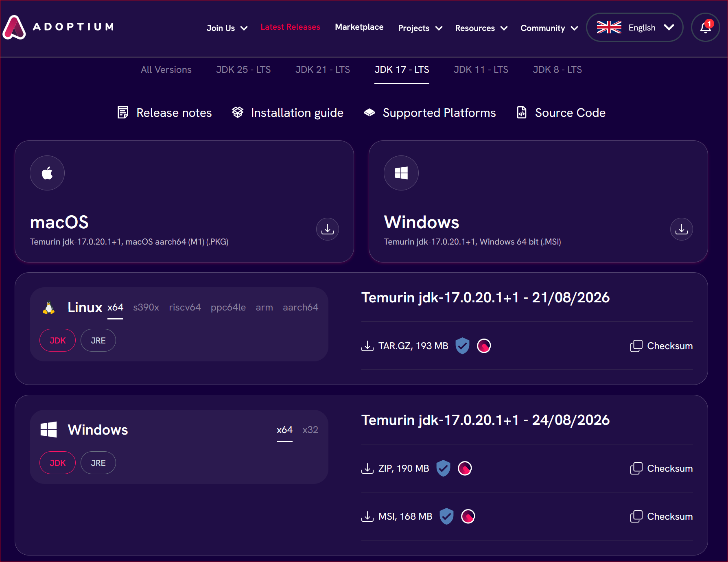The height and width of the screenshot is (562, 728).
Task: Select aarch64 architecture for Linux
Action: [300, 307]
